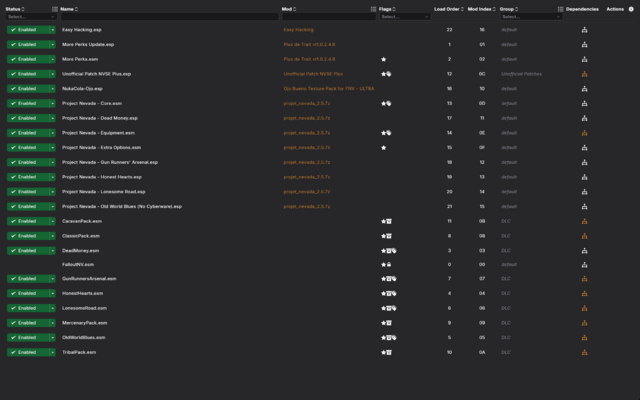Toggle Enabled status for Project Nevada - Core.esm
The image size is (640, 400).
click(28, 103)
